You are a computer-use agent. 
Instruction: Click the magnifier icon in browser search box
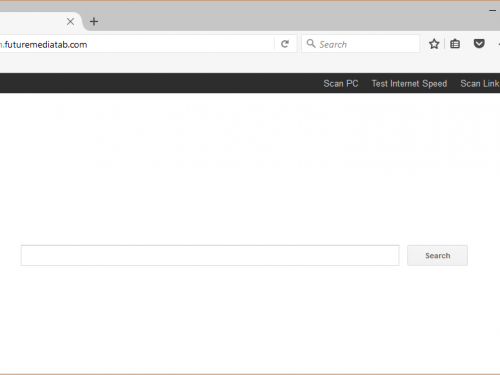pos(311,44)
